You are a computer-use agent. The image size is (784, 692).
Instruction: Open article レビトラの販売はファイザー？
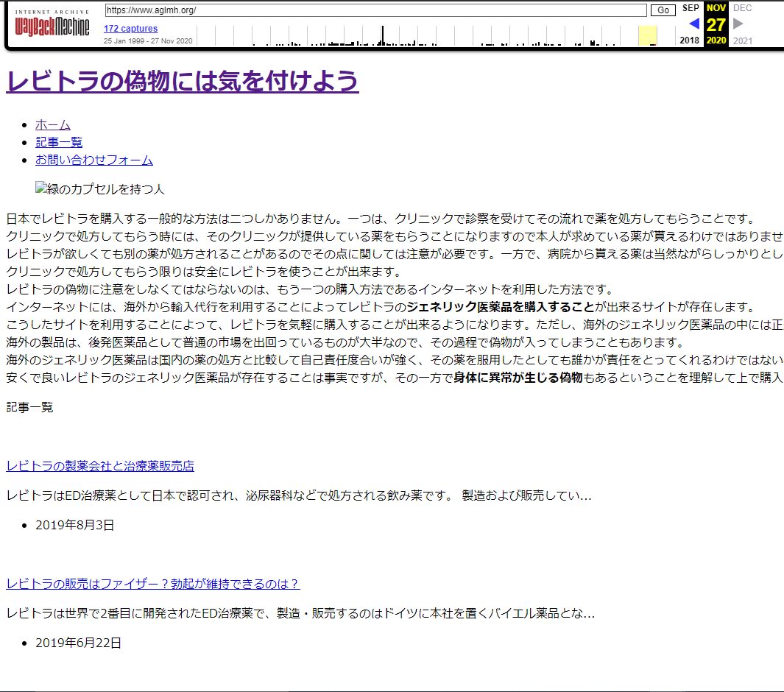point(152,584)
